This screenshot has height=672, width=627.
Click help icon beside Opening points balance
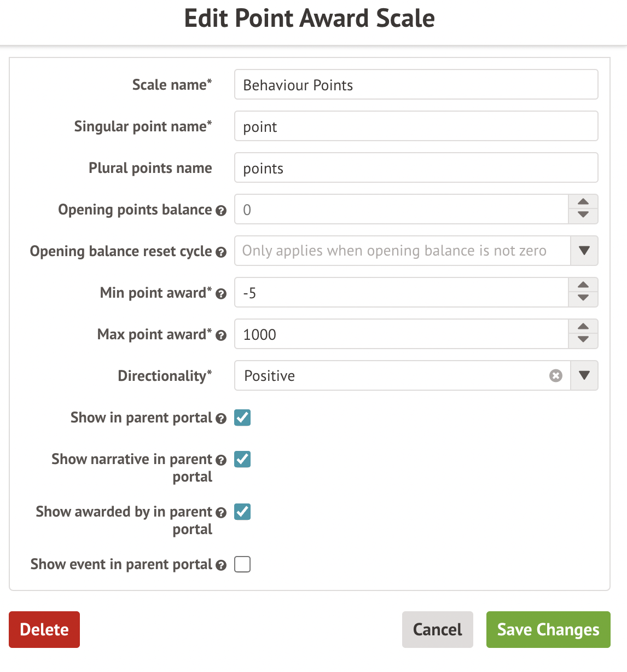tap(221, 211)
